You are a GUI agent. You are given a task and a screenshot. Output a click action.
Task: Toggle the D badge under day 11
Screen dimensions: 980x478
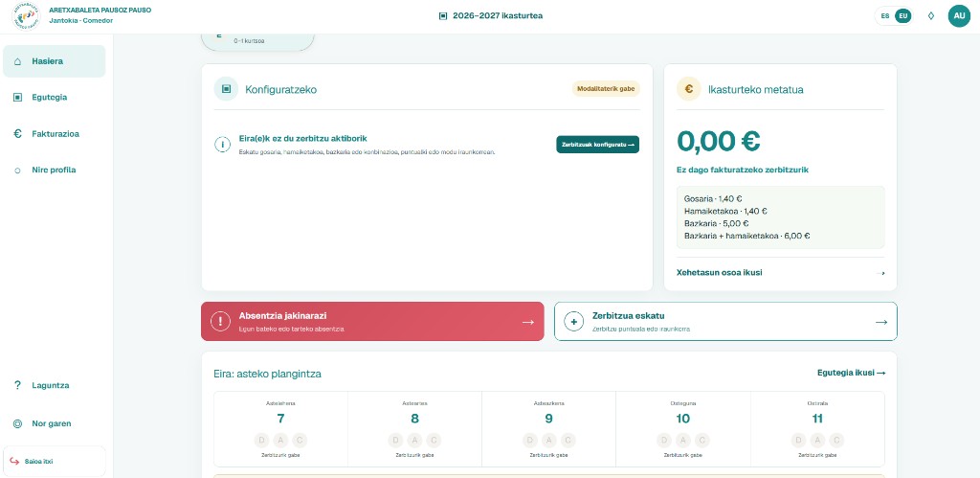point(799,440)
